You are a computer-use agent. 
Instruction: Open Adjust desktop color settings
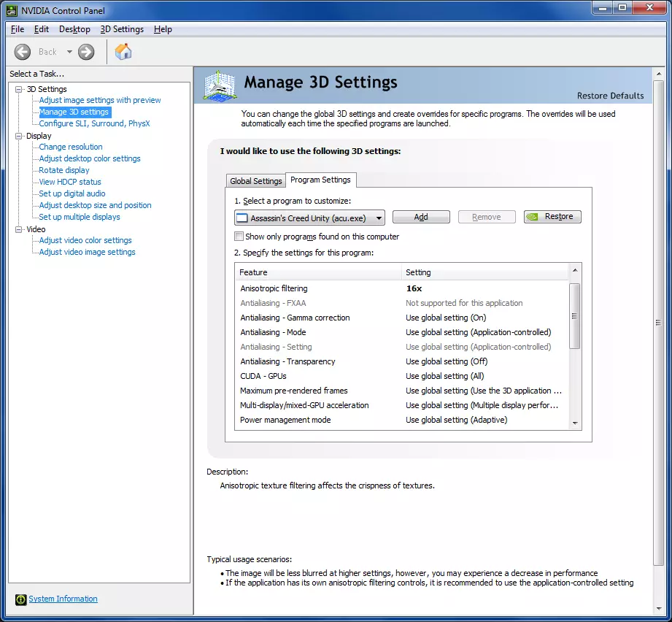click(90, 158)
